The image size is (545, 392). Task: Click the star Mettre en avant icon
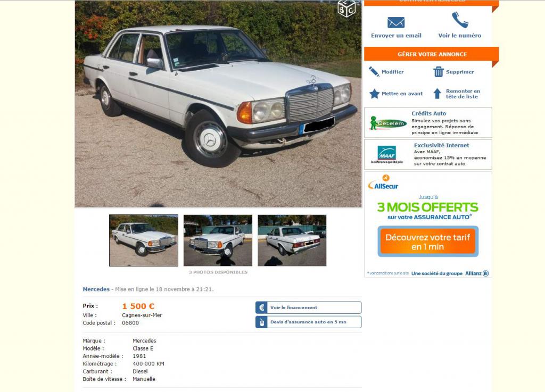click(374, 94)
